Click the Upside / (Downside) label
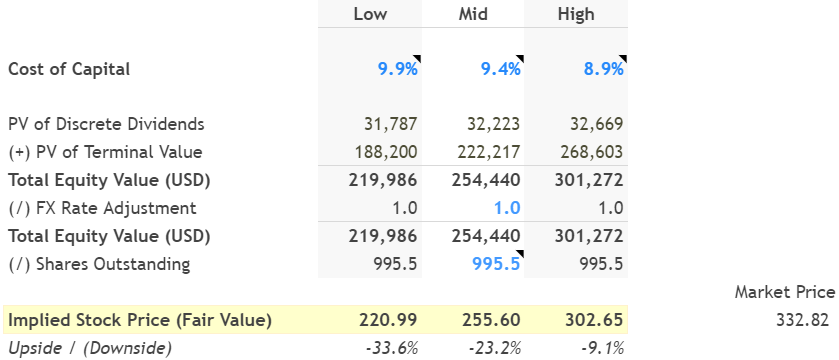The height and width of the screenshot is (360, 839). tap(90, 348)
